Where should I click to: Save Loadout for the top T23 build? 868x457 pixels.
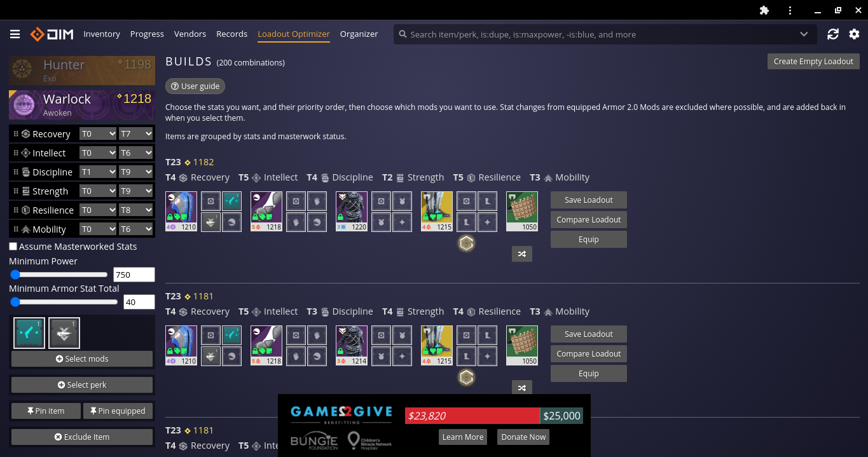tap(588, 200)
